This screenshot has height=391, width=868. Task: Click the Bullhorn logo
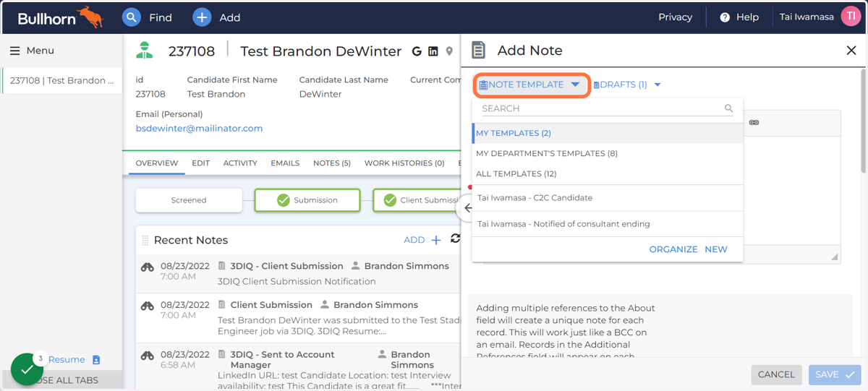coord(61,17)
